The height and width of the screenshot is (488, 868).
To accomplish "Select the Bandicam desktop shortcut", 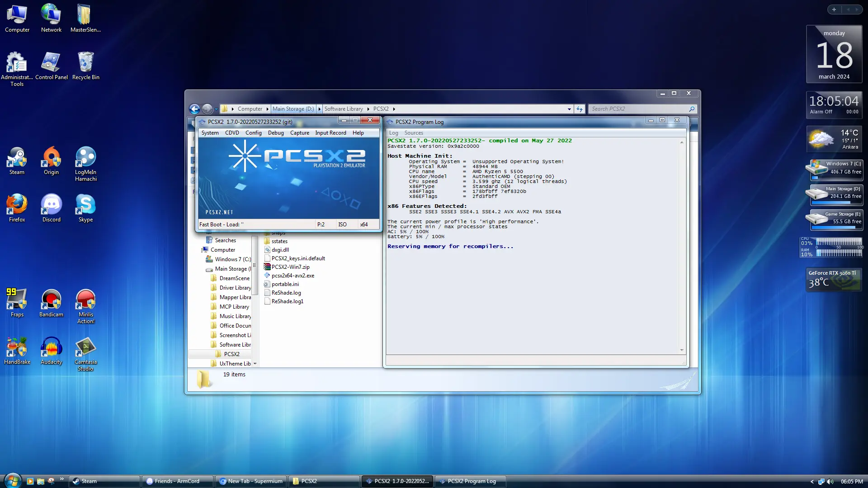I will click(x=51, y=303).
